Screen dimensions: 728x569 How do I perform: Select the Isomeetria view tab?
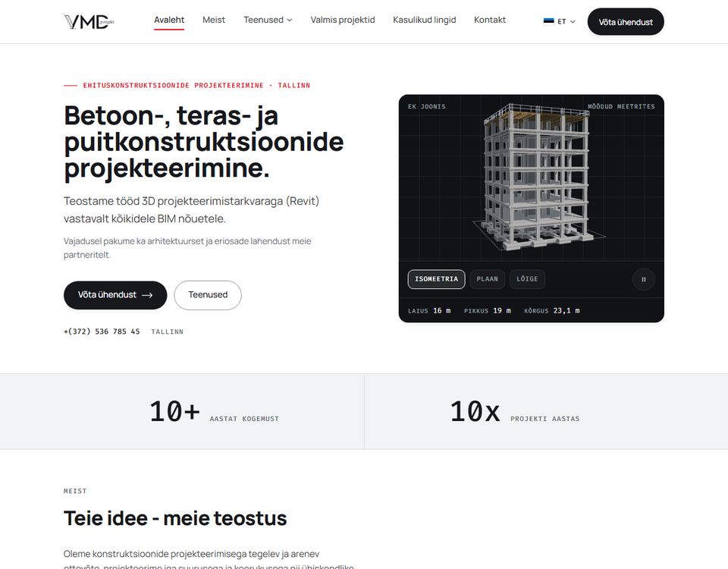(437, 279)
